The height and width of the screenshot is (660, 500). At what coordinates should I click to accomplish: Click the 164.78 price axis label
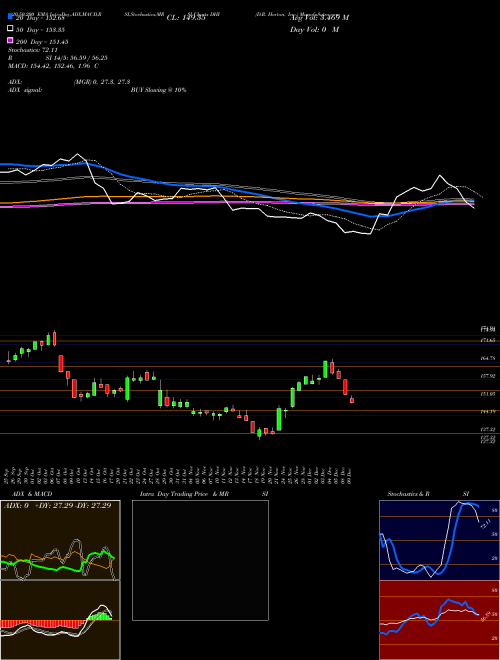pos(487,358)
